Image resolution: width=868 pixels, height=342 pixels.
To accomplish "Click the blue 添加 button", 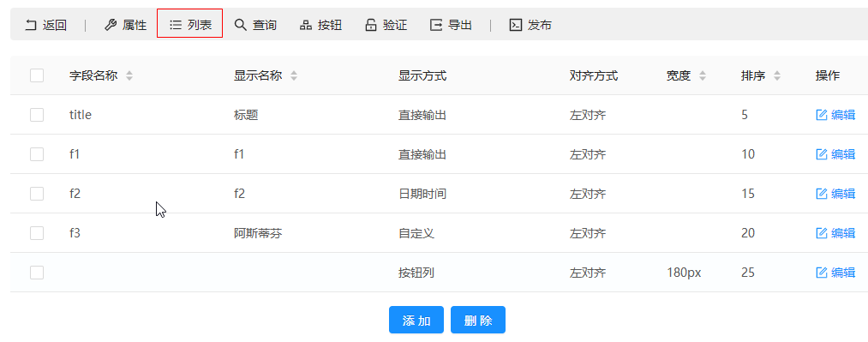I will tap(416, 320).
